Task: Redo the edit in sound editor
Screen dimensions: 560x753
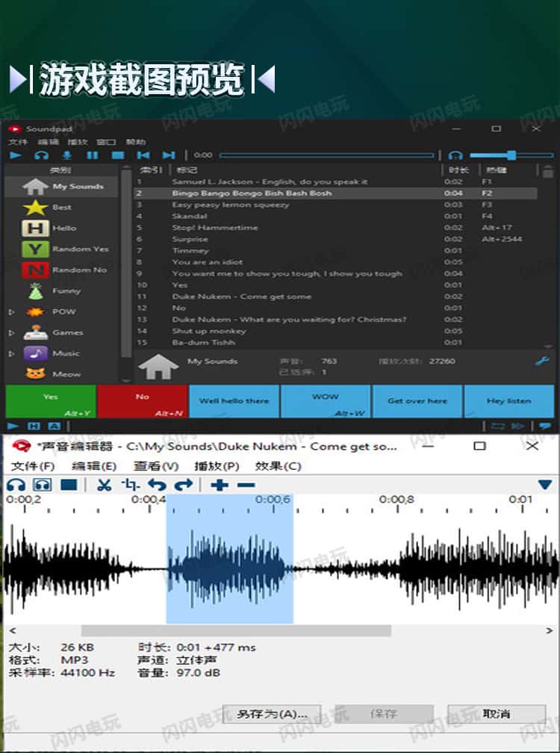Action: 184,485
